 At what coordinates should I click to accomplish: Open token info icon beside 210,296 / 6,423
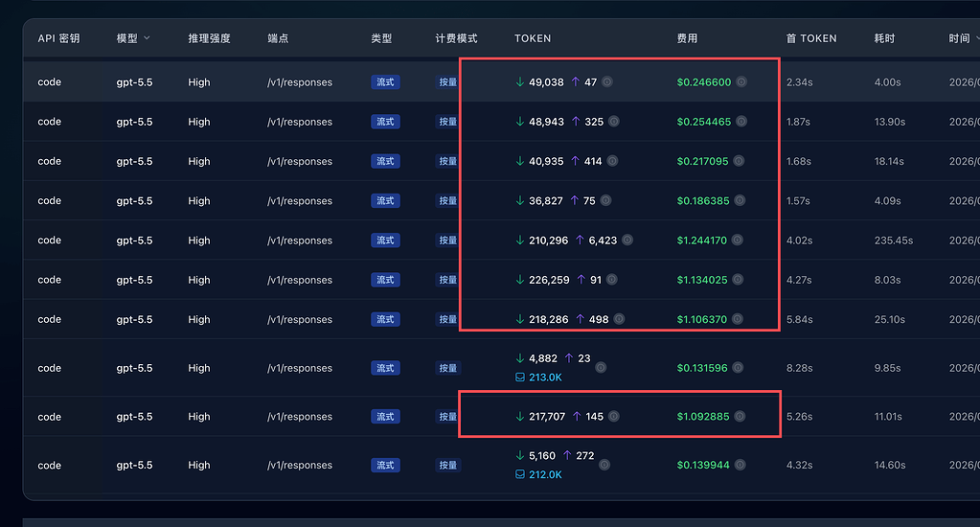click(x=627, y=241)
